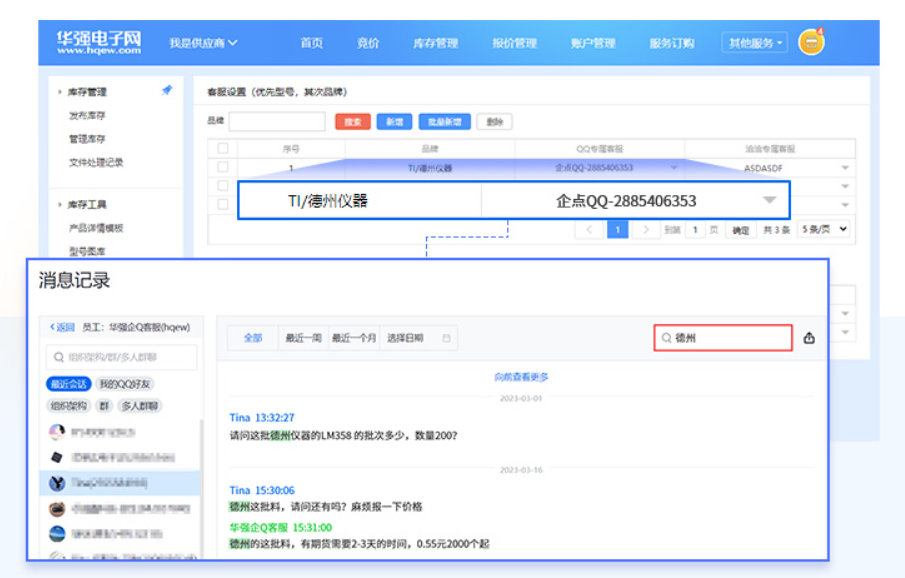The image size is (905, 578).
Task: Open the user avatar with notification badge
Action: (811, 43)
